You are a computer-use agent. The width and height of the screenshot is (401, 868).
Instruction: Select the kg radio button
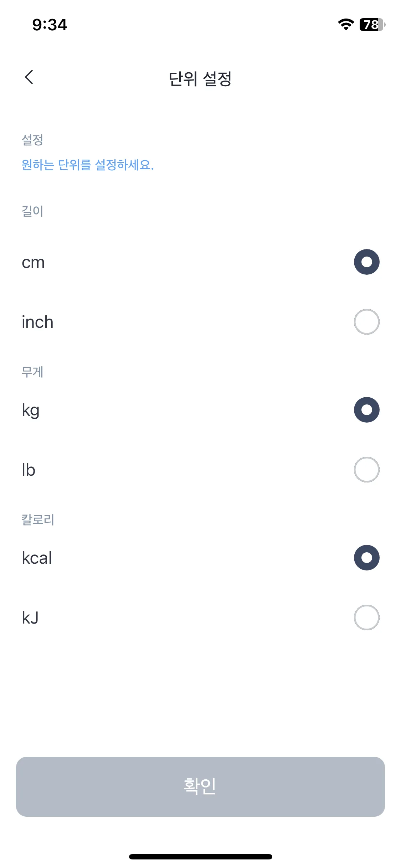click(x=366, y=410)
